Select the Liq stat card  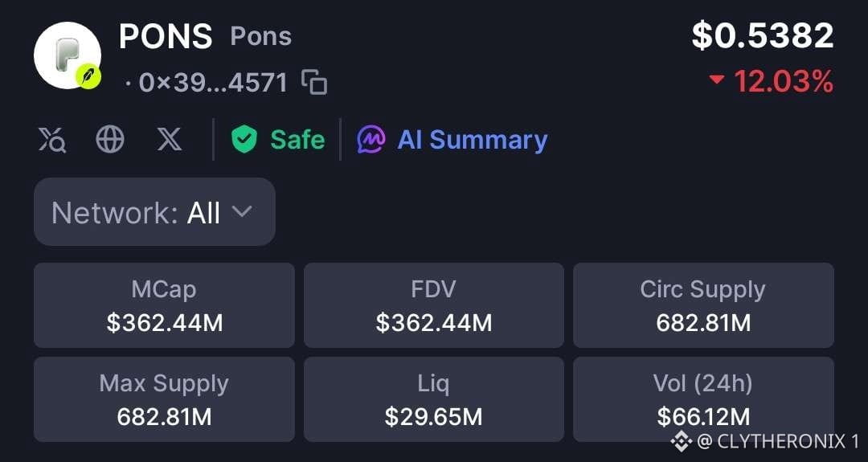coord(434,399)
